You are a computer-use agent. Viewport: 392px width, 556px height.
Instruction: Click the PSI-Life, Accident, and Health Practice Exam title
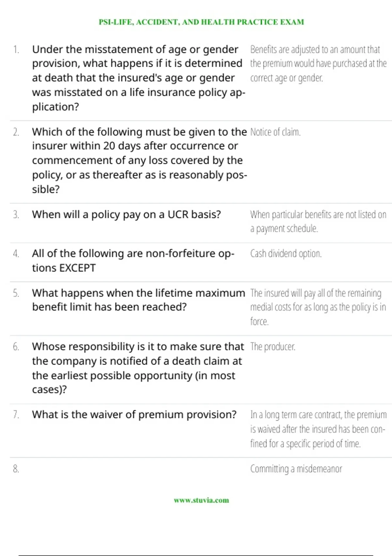201,22
